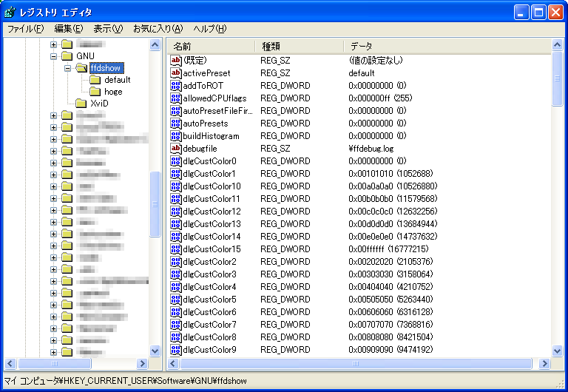Select the default subkey under ffdshow
This screenshot has height=392, width=568.
click(x=117, y=80)
